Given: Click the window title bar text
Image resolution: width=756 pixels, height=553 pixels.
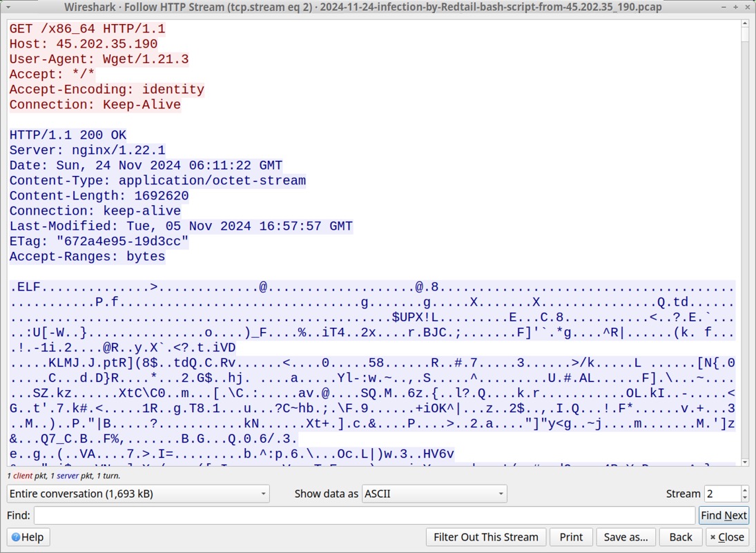Looking at the screenshot, I should (362, 7).
